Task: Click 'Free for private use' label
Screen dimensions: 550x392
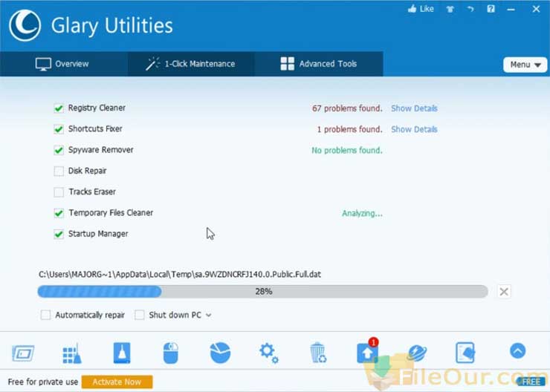Action: [x=43, y=382]
